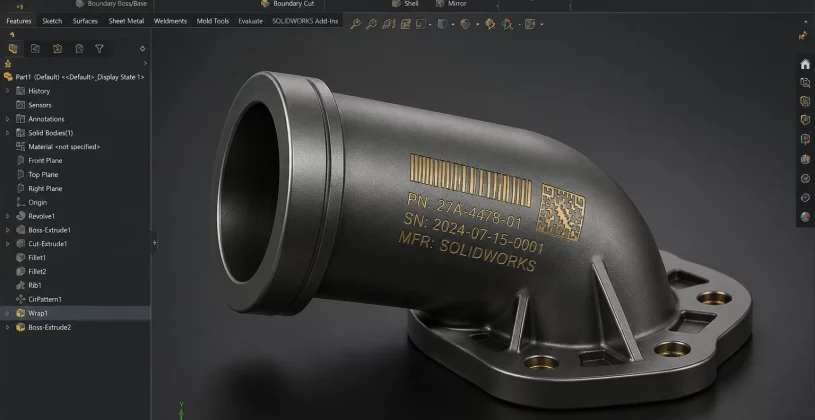The image size is (815, 420).
Task: Expand the Wrap1 feature node
Action: 7,313
